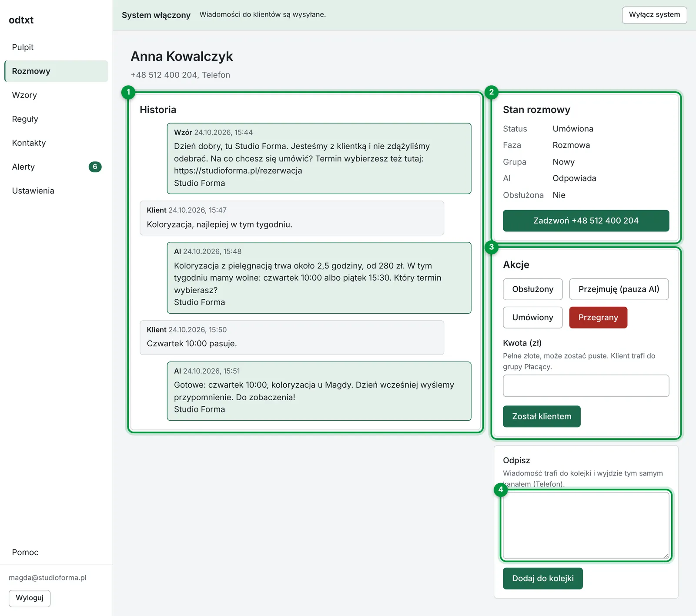Viewport: 696px width, 616px height.
Task: Mark the client as Umówiony
Action: (533, 318)
